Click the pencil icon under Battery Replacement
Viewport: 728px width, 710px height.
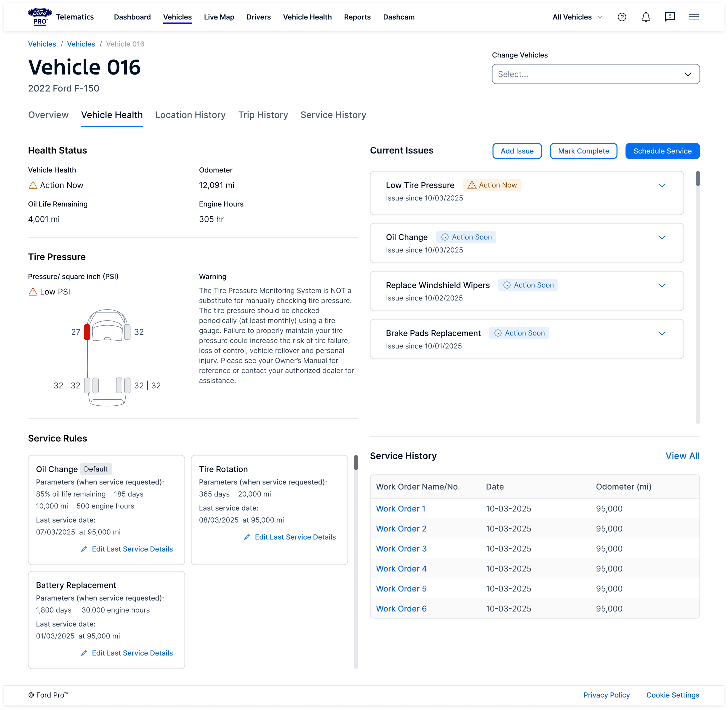pyautogui.click(x=84, y=653)
